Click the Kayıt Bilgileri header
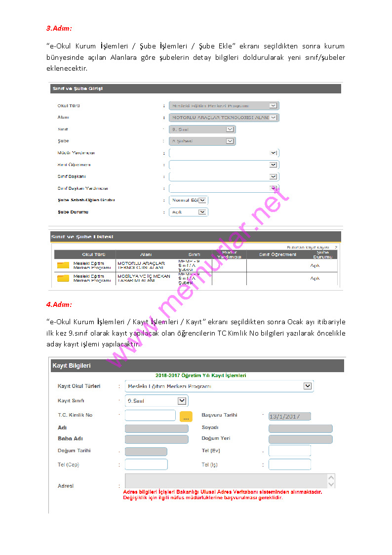The image size is (392, 555). (197, 366)
